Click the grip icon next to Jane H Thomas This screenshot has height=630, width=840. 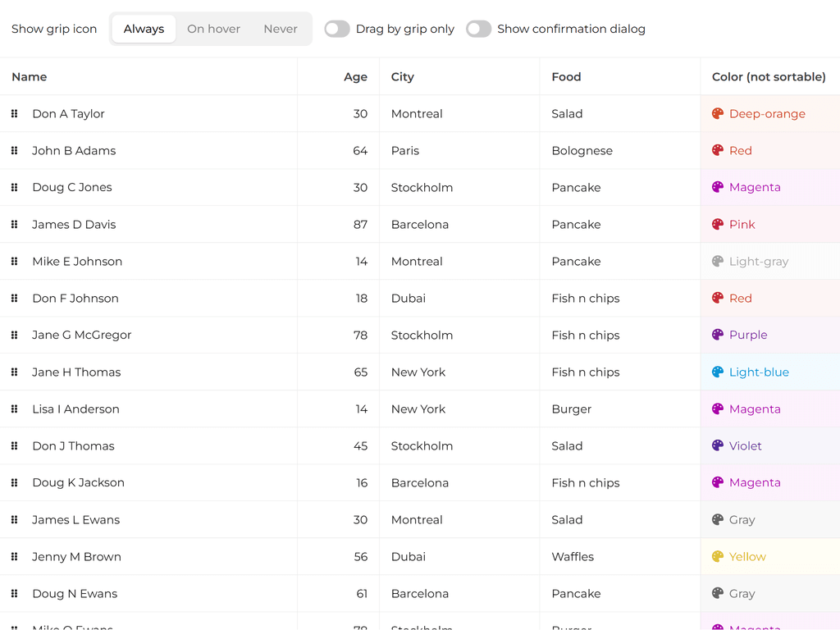pyautogui.click(x=14, y=372)
